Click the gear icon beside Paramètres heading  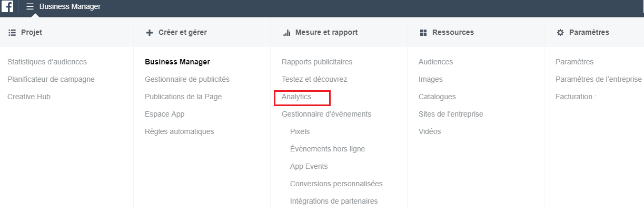click(x=560, y=33)
